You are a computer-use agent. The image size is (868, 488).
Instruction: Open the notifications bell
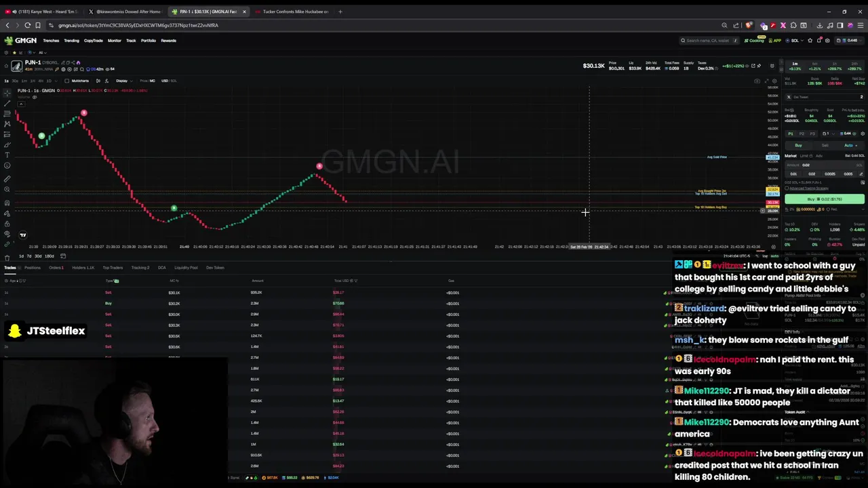pyautogui.click(x=819, y=41)
